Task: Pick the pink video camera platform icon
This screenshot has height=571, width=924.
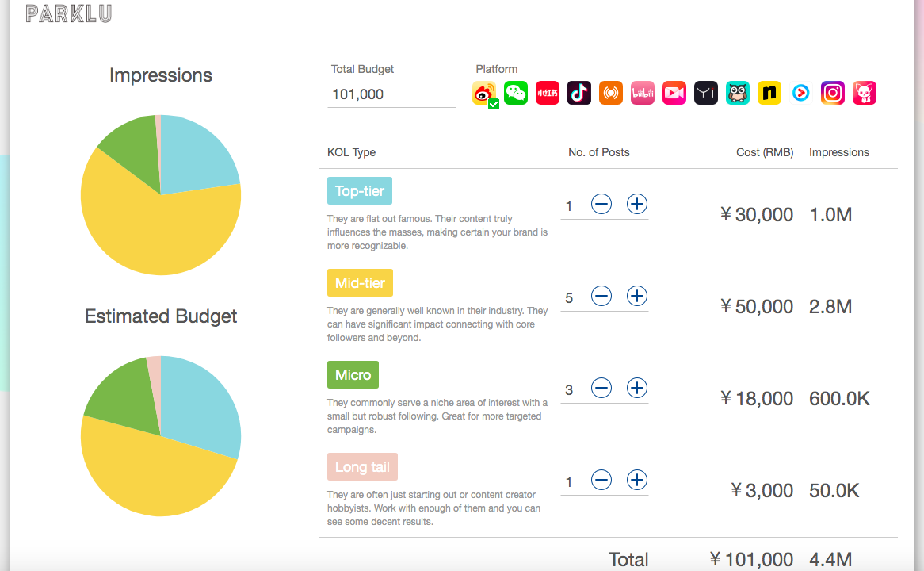Action: tap(674, 93)
